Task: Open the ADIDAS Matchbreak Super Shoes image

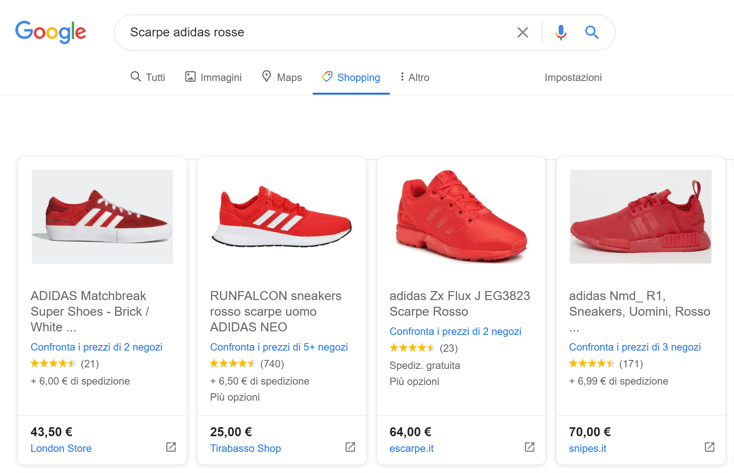Action: click(103, 216)
